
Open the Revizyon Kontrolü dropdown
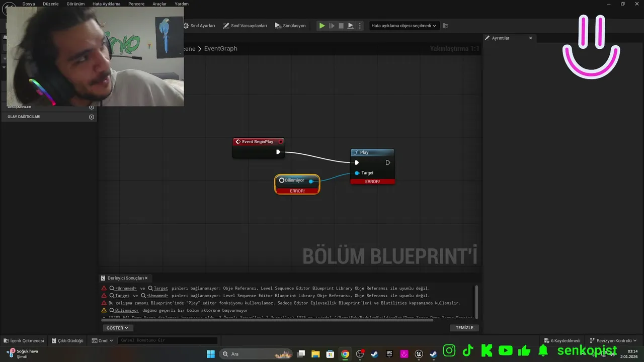(613, 340)
